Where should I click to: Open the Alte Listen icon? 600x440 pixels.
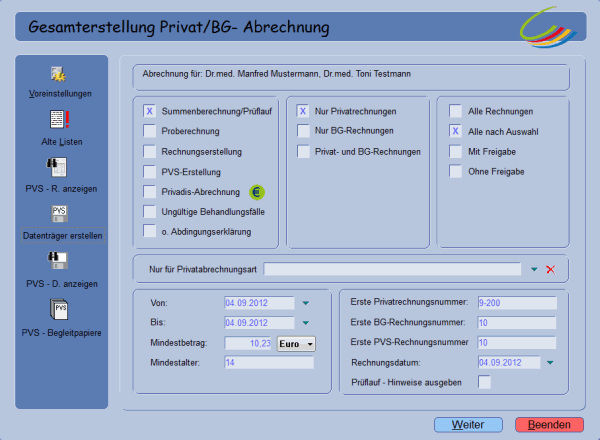(x=59, y=121)
